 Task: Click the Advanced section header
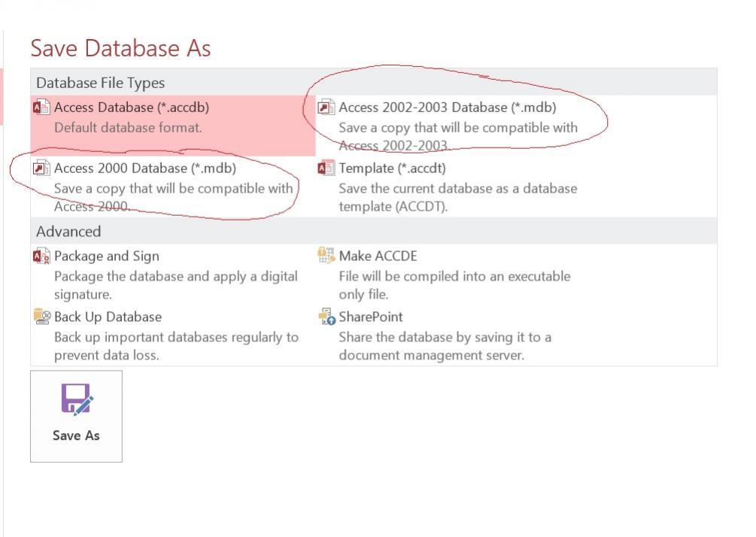coord(68,232)
